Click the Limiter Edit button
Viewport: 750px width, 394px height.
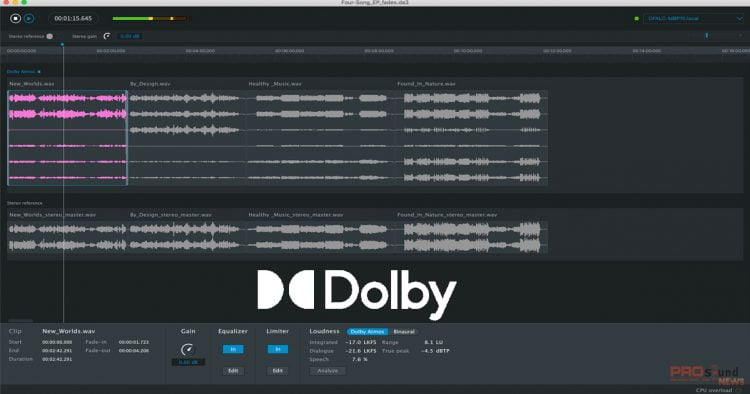pos(277,371)
